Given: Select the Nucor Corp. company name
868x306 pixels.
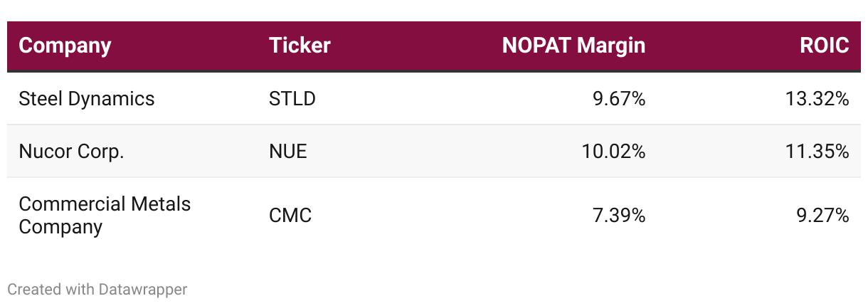Looking at the screenshot, I should coord(71,151).
